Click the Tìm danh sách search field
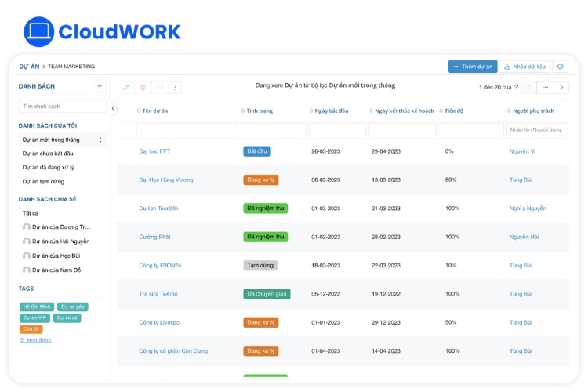 point(62,106)
